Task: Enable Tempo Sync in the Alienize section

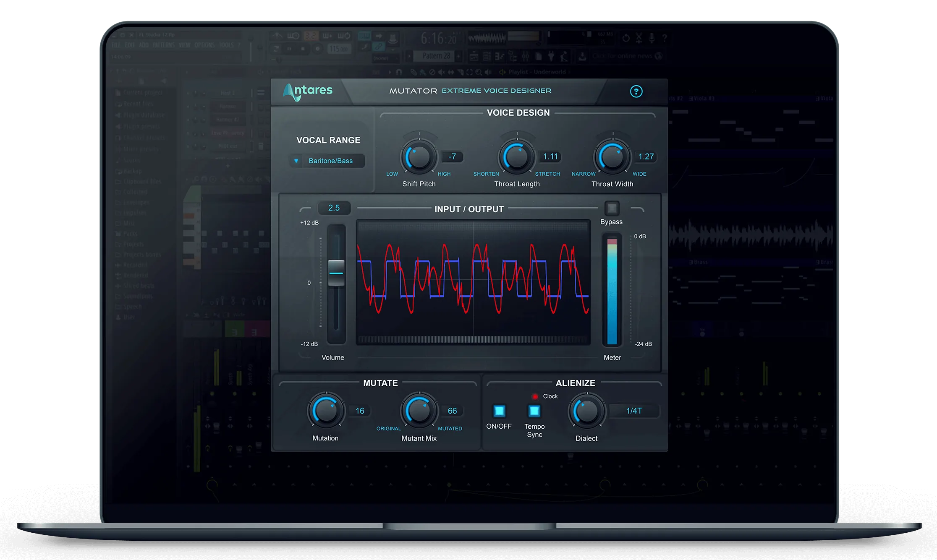Action: tap(534, 412)
